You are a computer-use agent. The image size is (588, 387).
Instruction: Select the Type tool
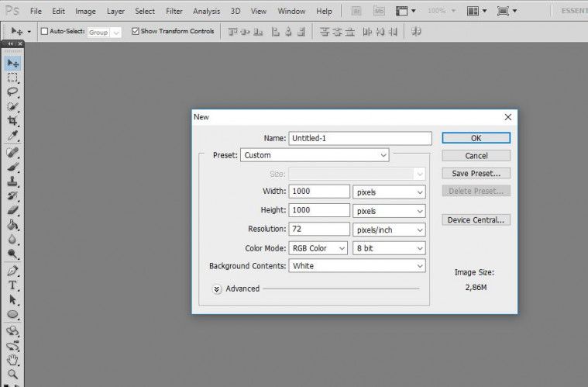[13, 285]
